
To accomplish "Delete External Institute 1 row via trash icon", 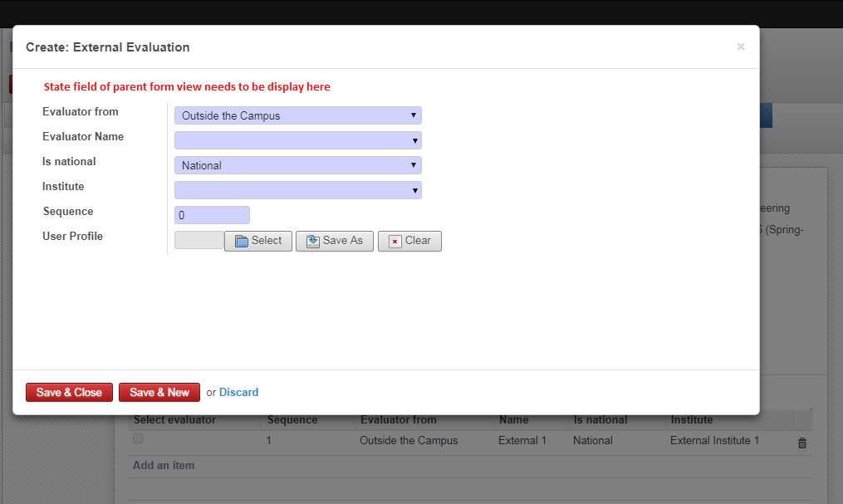I will tap(801, 443).
